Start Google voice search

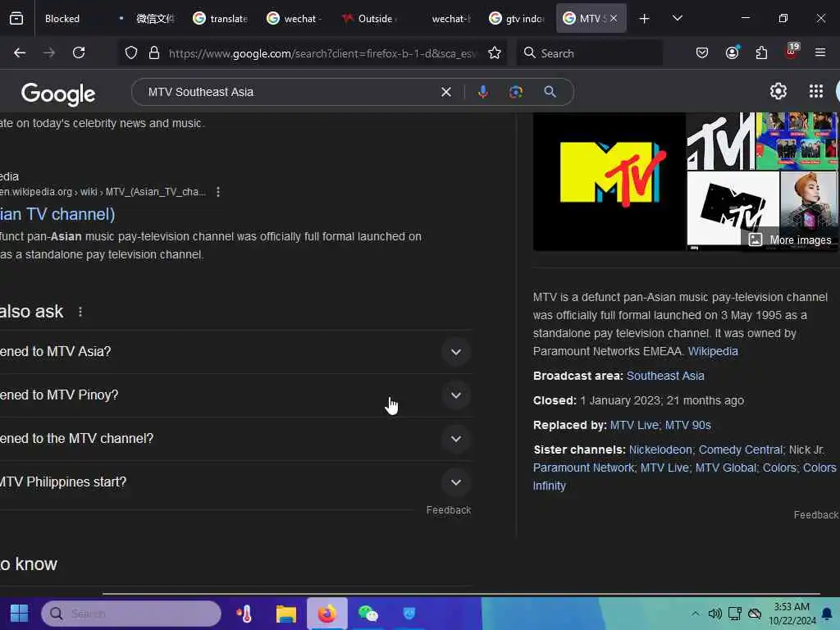(482, 92)
